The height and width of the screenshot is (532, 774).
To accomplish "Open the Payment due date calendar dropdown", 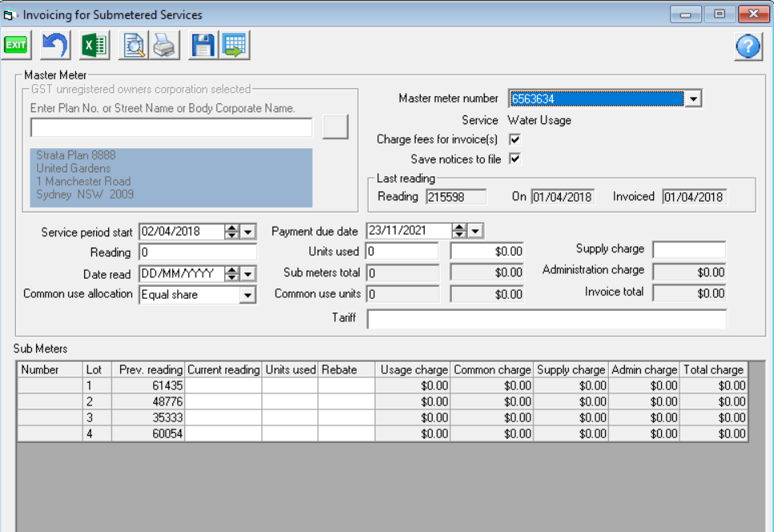I will point(476,231).
